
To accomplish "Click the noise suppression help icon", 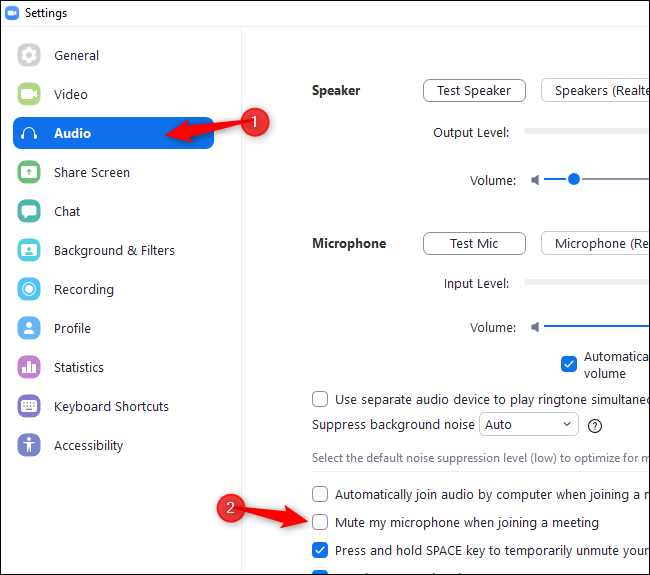I will [x=595, y=425].
